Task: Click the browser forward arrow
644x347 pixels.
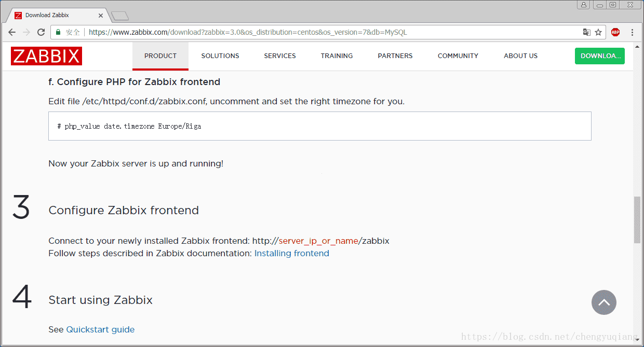Action: tap(26, 32)
